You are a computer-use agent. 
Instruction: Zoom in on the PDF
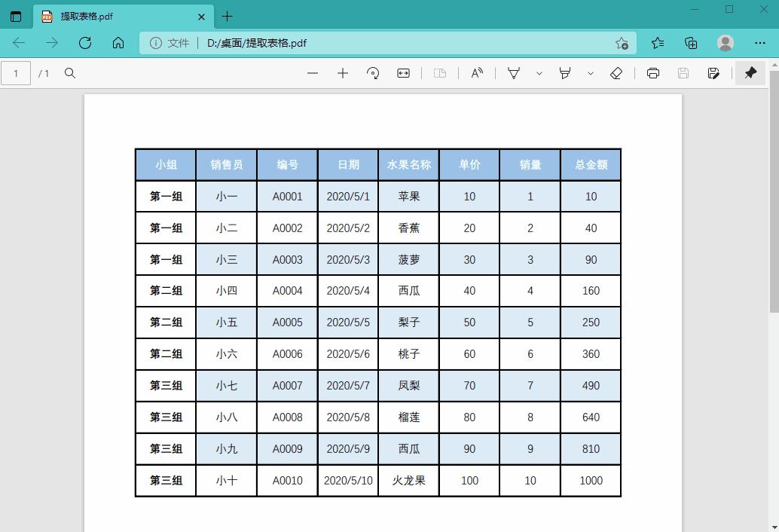coord(343,73)
